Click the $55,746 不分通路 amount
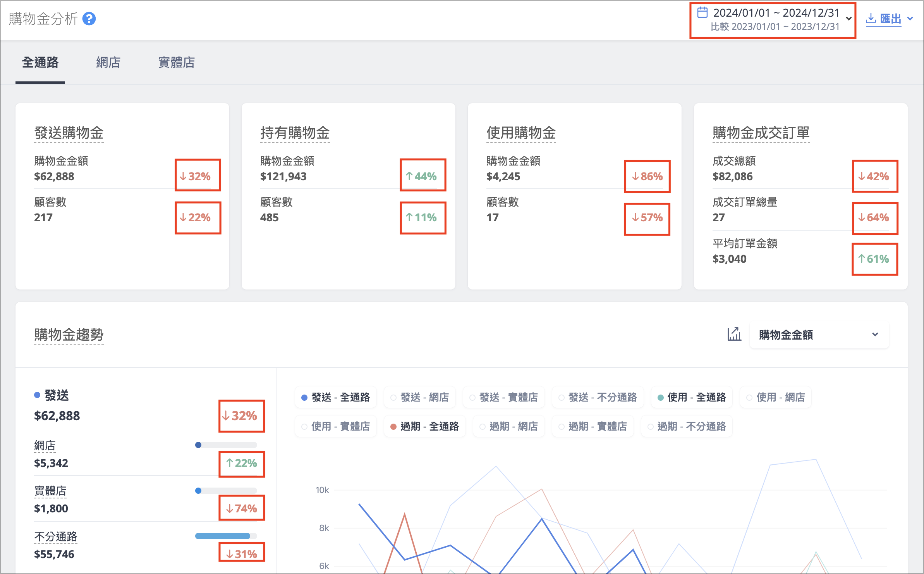 pos(54,554)
